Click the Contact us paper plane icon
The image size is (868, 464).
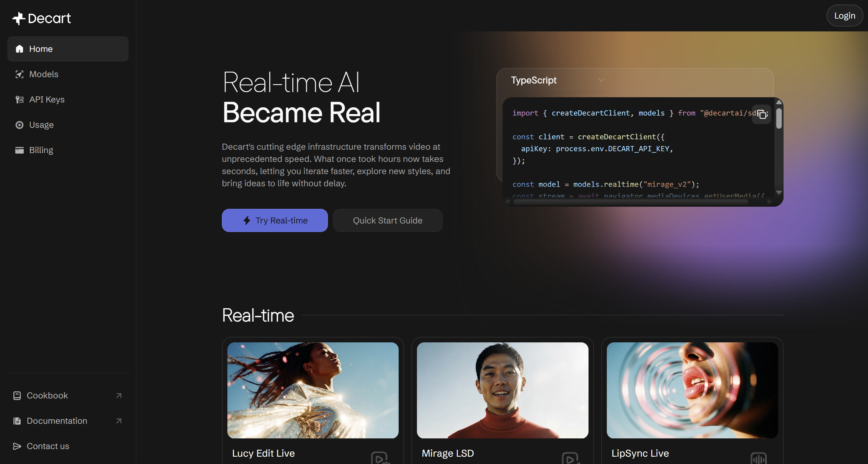pyautogui.click(x=17, y=446)
